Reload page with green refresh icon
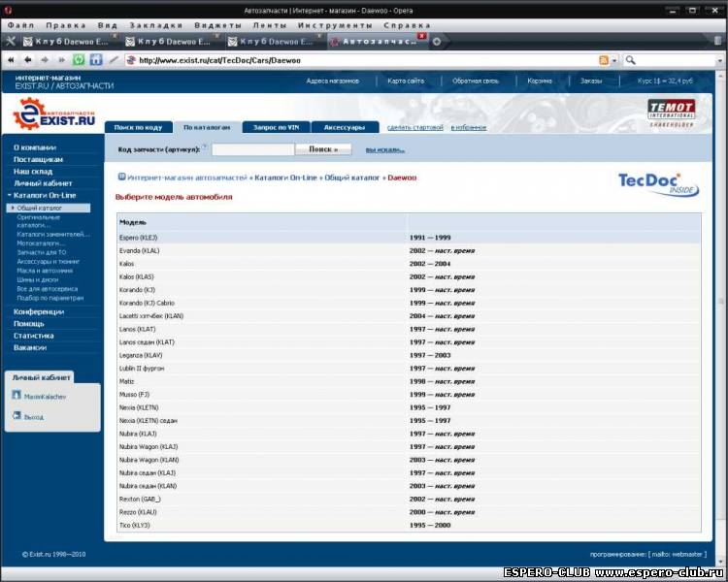 (79, 59)
